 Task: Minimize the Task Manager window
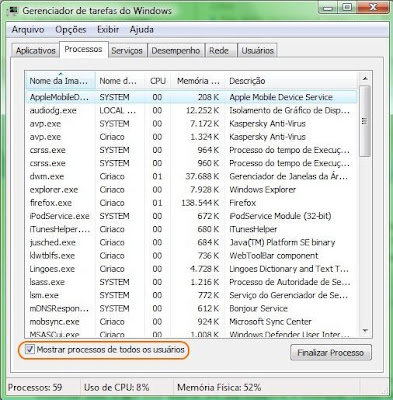pos(329,7)
